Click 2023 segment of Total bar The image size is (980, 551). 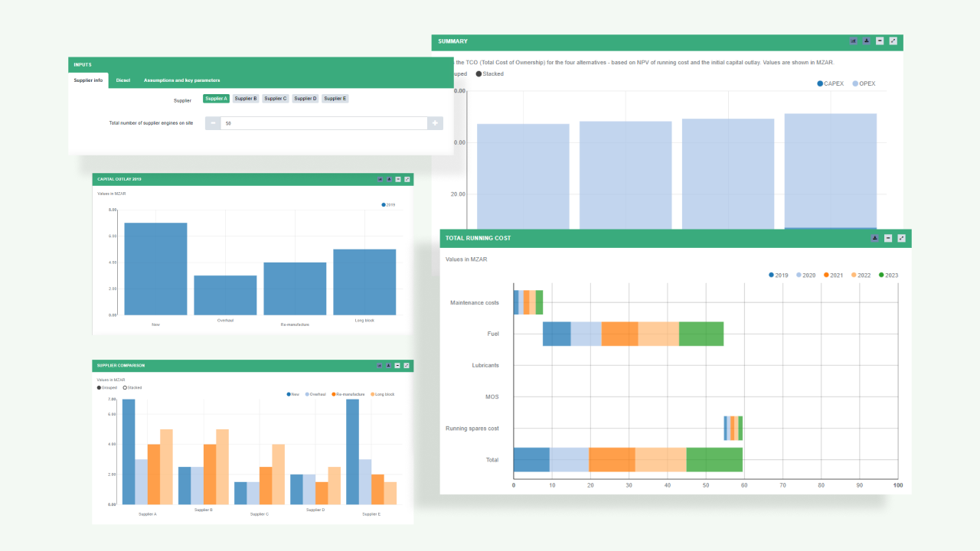point(714,460)
